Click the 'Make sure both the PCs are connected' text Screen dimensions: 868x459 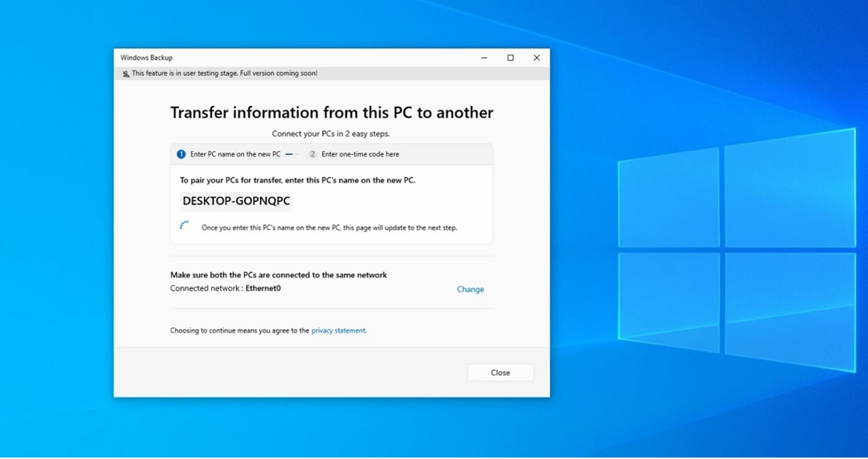point(279,275)
